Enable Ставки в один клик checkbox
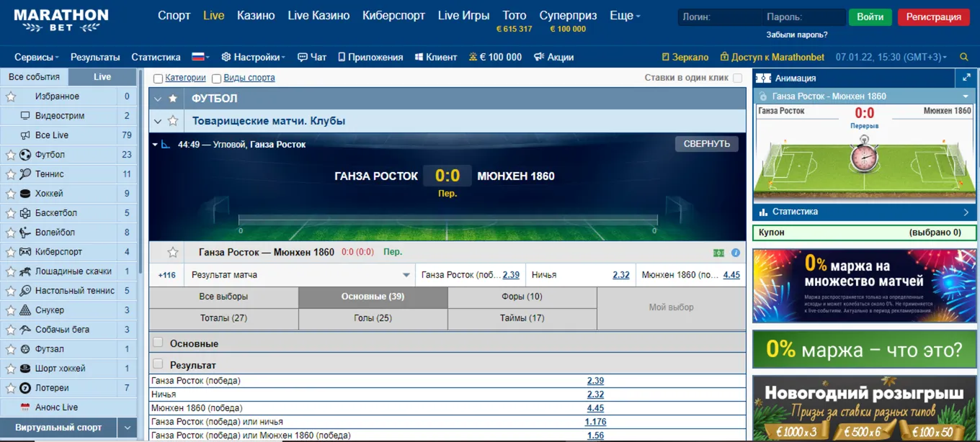 click(737, 78)
